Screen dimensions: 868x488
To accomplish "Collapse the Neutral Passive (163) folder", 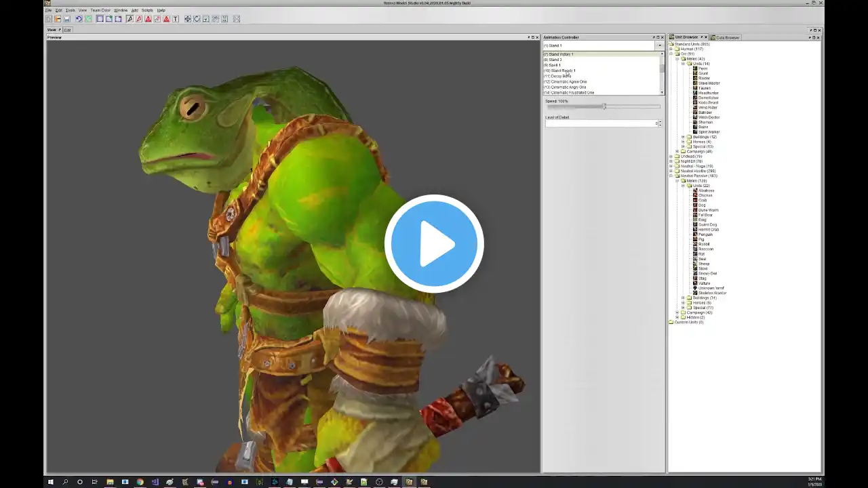I will [x=671, y=176].
